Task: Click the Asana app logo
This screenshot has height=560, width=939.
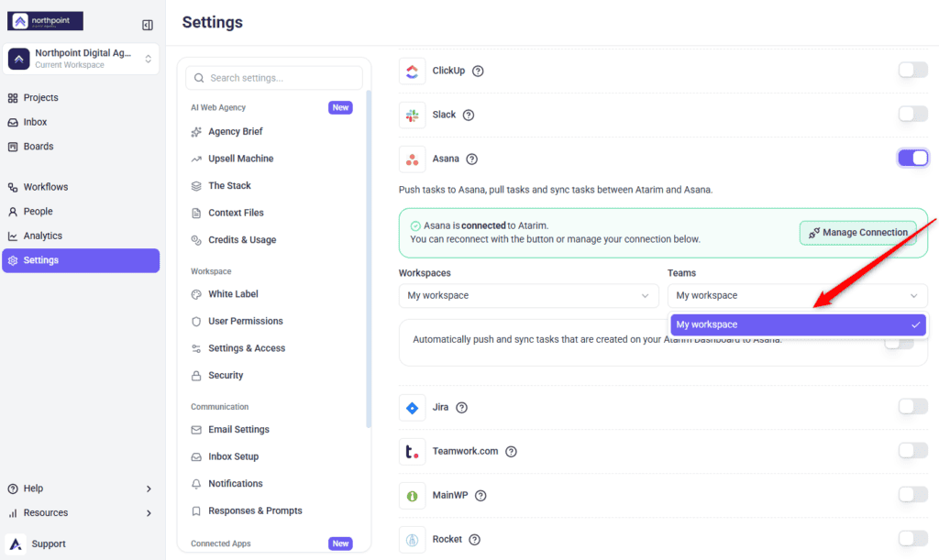Action: [x=412, y=159]
